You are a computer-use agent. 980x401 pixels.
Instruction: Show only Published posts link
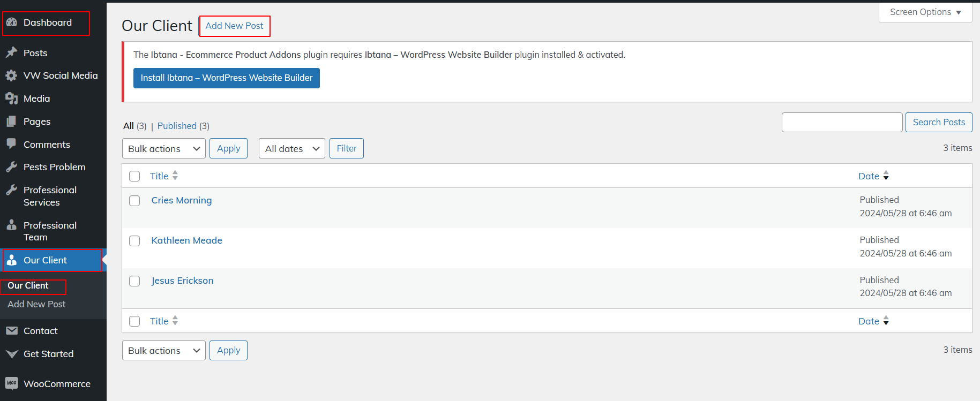[x=177, y=126]
